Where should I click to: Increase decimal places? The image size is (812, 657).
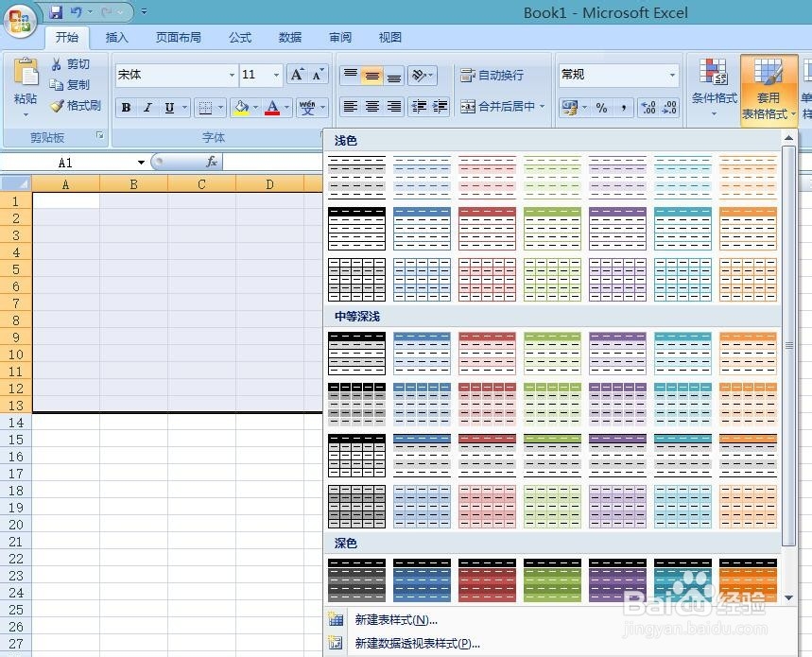click(648, 108)
